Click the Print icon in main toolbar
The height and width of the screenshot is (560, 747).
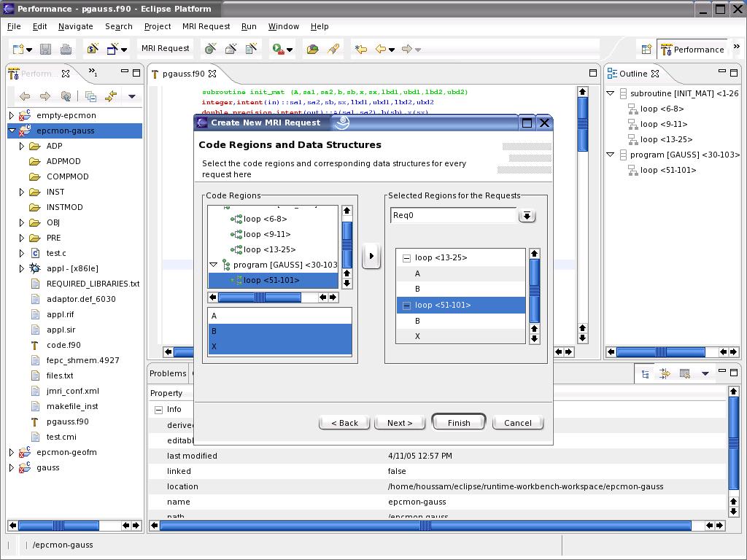(x=66, y=49)
